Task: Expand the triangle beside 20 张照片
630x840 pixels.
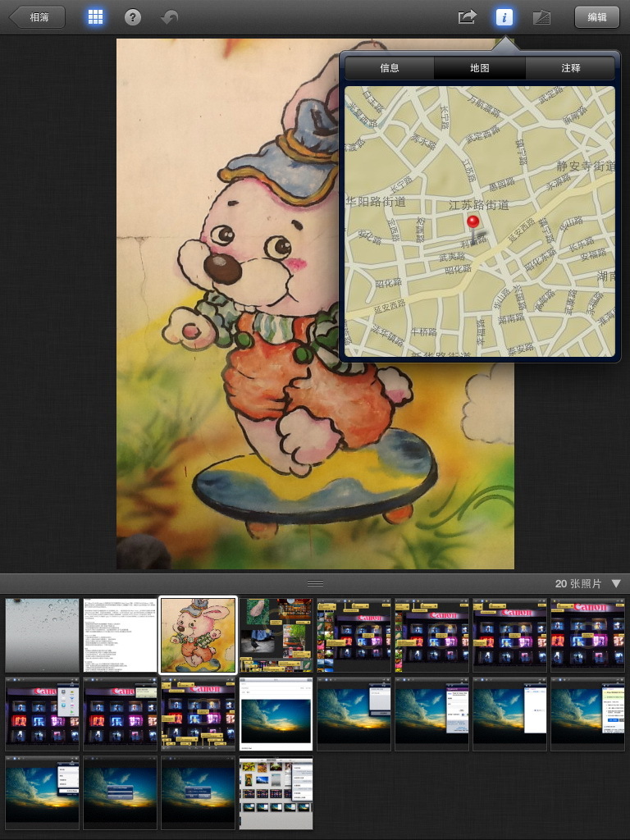Action: point(616,583)
